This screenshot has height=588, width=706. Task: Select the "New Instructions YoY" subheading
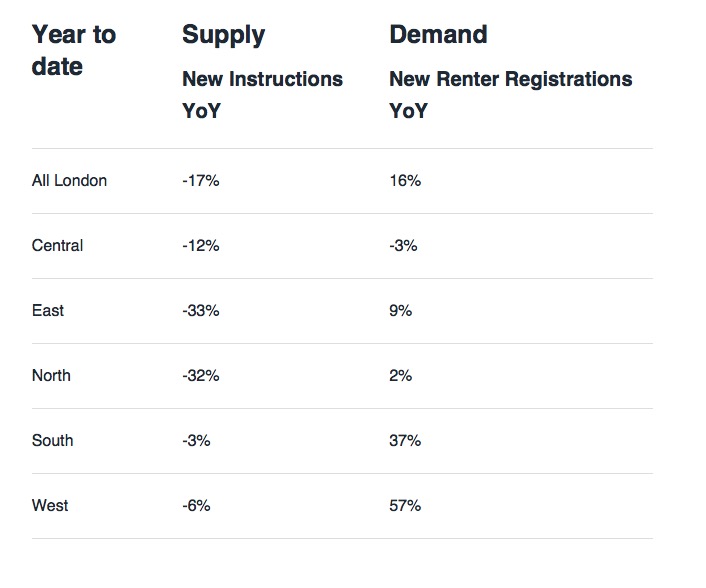(x=262, y=94)
